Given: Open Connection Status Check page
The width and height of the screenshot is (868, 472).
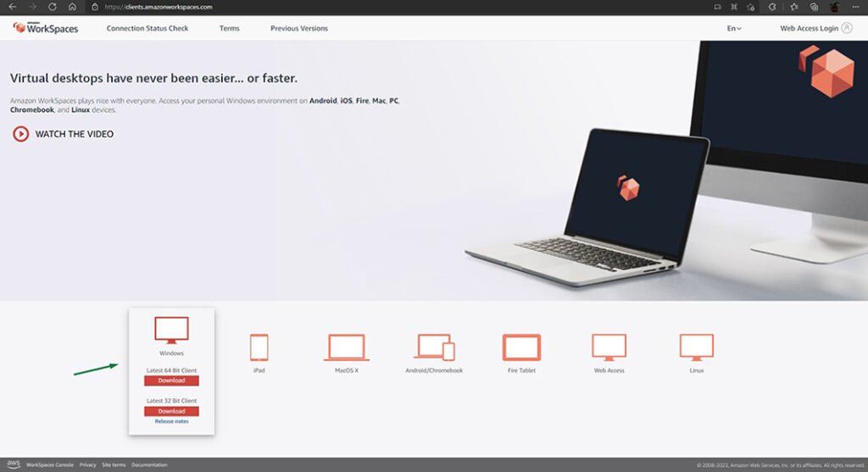Looking at the screenshot, I should coord(147,28).
